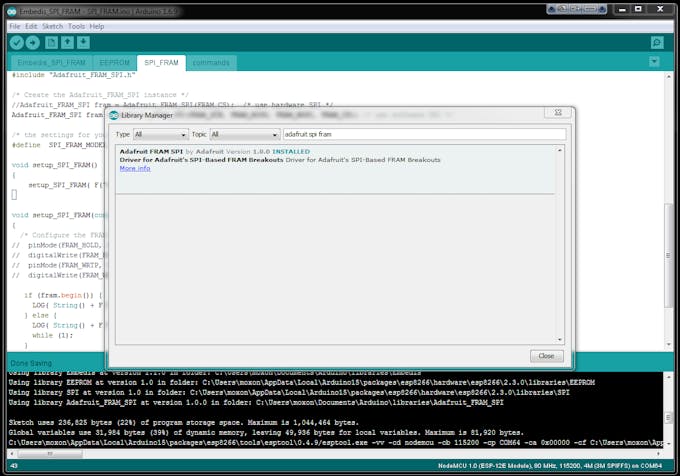Image resolution: width=680 pixels, height=476 pixels.
Task: Open the Type filter dropdown
Action: pyautogui.click(x=160, y=134)
